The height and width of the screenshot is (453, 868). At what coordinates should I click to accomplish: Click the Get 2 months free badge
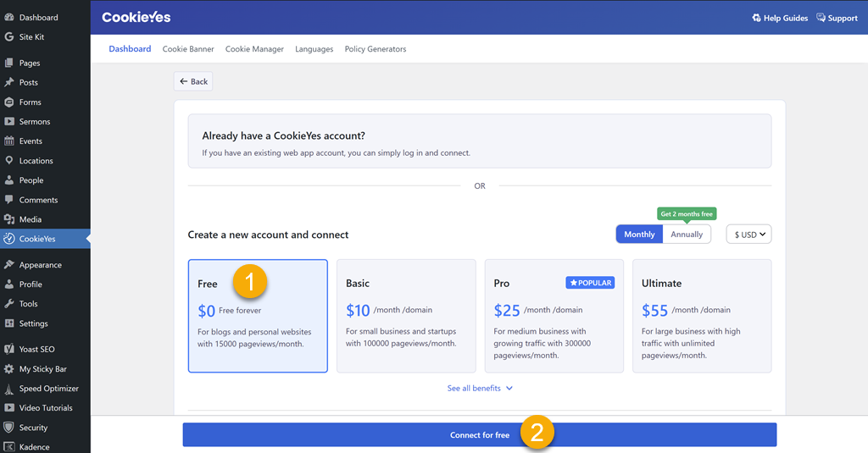click(687, 213)
